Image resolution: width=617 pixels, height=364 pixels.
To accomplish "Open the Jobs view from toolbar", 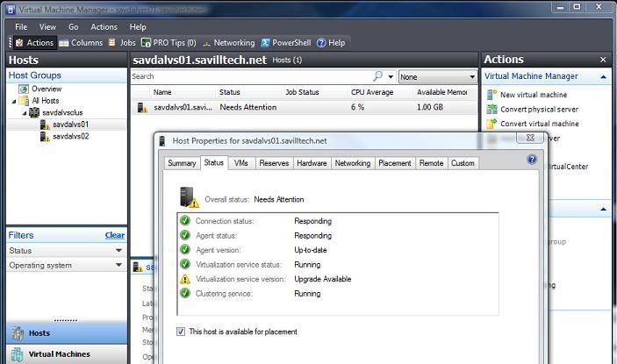I will [x=122, y=43].
